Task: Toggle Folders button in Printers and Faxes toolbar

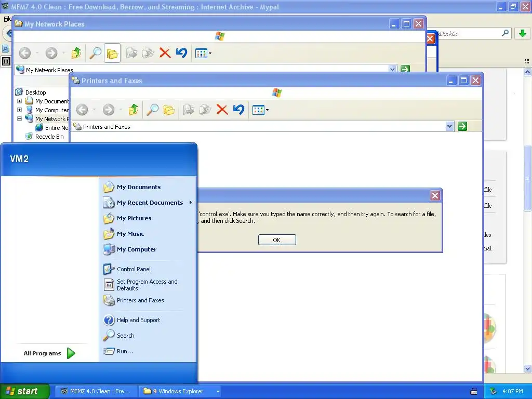Action: click(169, 110)
